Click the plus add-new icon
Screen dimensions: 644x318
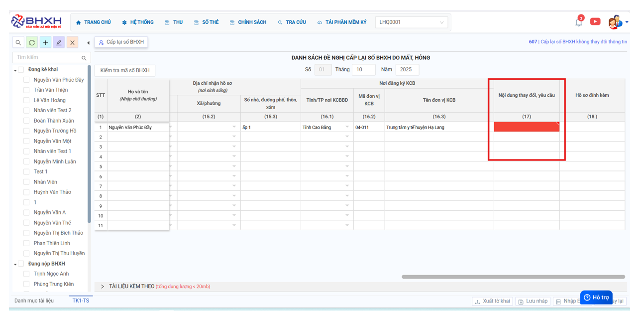point(45,43)
